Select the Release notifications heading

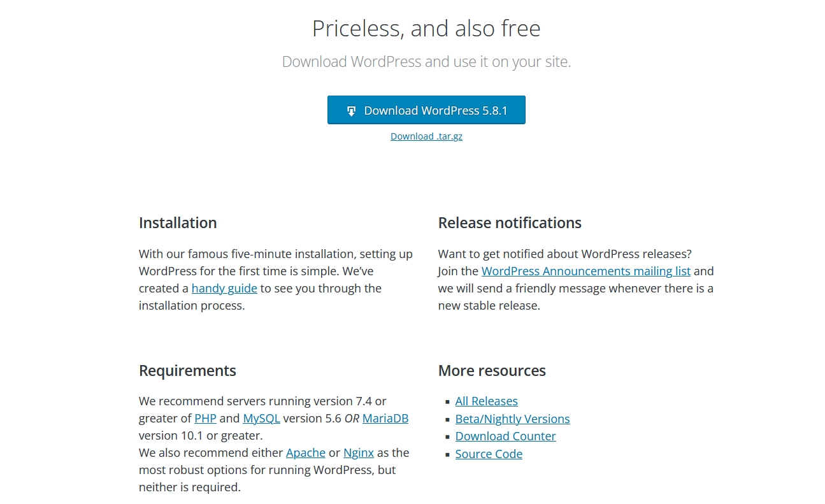(x=510, y=222)
